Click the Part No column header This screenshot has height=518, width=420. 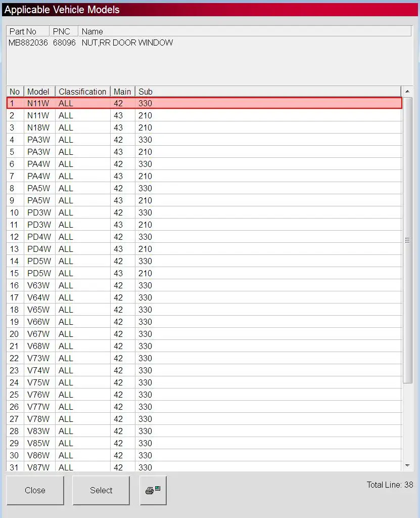click(28, 31)
